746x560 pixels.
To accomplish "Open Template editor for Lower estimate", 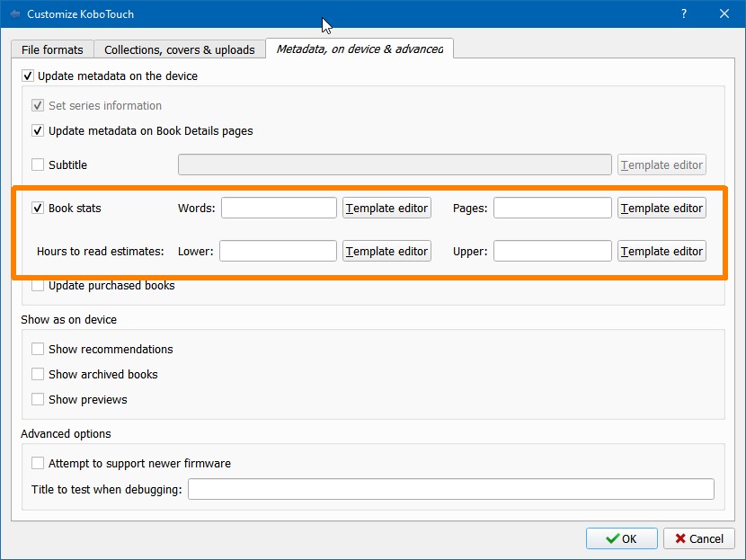I will (x=386, y=251).
